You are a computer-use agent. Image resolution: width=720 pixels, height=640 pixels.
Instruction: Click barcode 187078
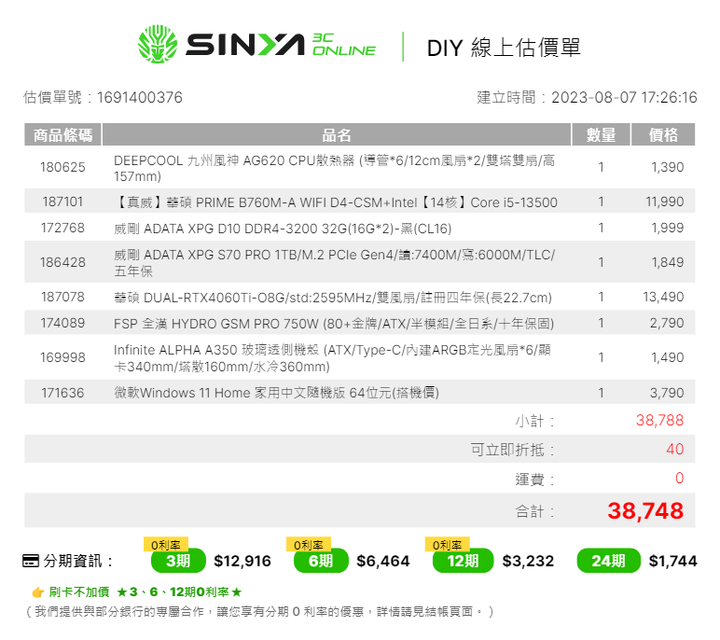(63, 297)
